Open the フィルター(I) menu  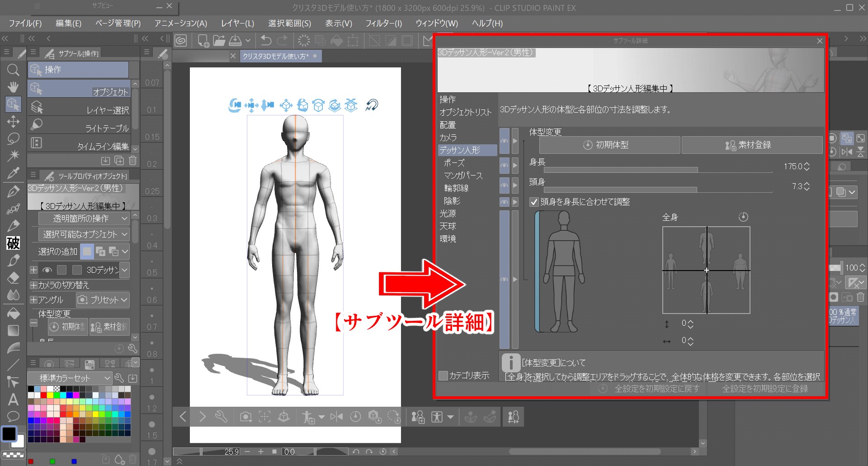[x=383, y=23]
